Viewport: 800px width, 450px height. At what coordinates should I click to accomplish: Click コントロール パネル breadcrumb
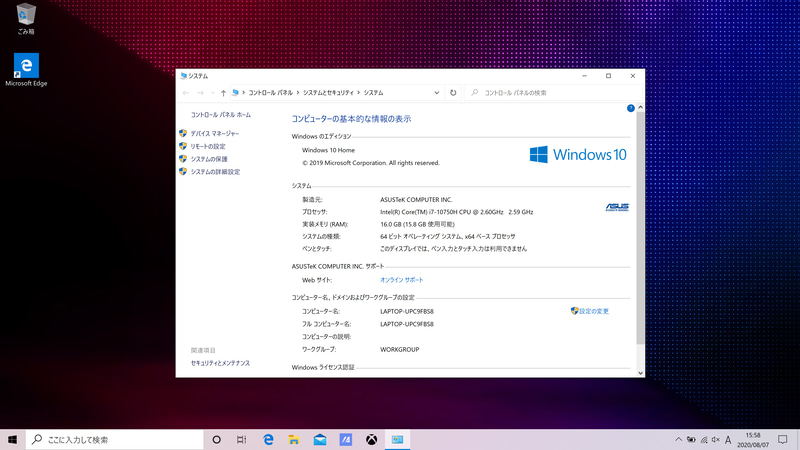(270, 93)
